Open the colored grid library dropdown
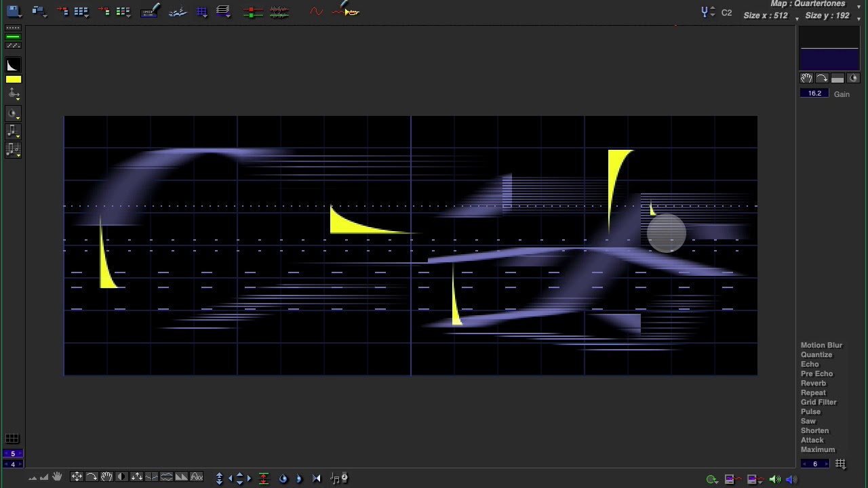Image resolution: width=868 pixels, height=488 pixels. pyautogui.click(x=123, y=12)
